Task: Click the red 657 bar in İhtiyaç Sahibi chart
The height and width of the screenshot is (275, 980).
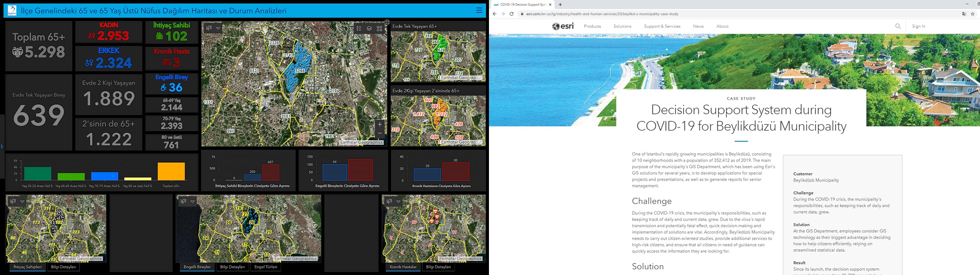Action: click(x=270, y=172)
